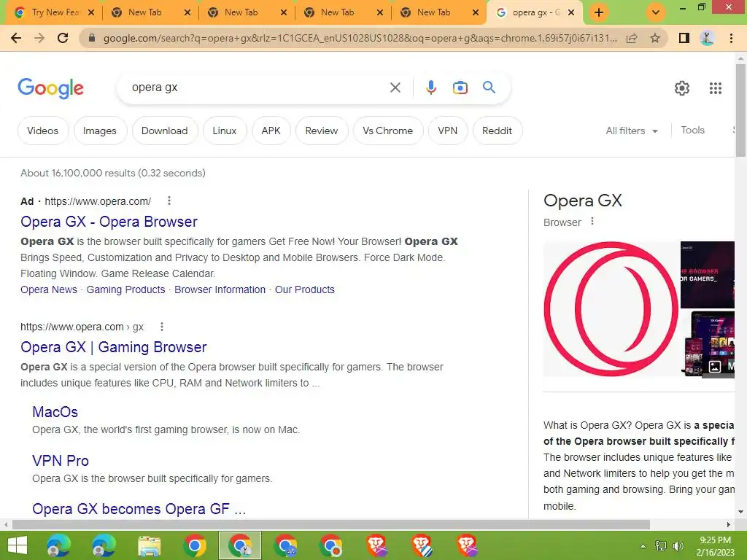
Task: Open the Browser Information sitelink
Action: coord(220,289)
